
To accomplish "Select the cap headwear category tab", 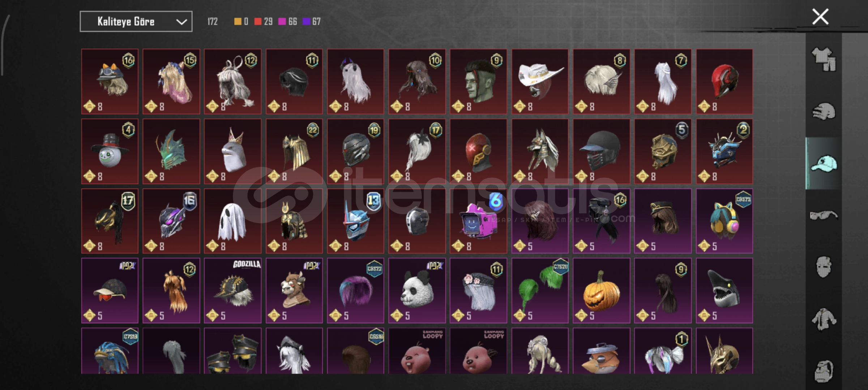I will click(824, 163).
